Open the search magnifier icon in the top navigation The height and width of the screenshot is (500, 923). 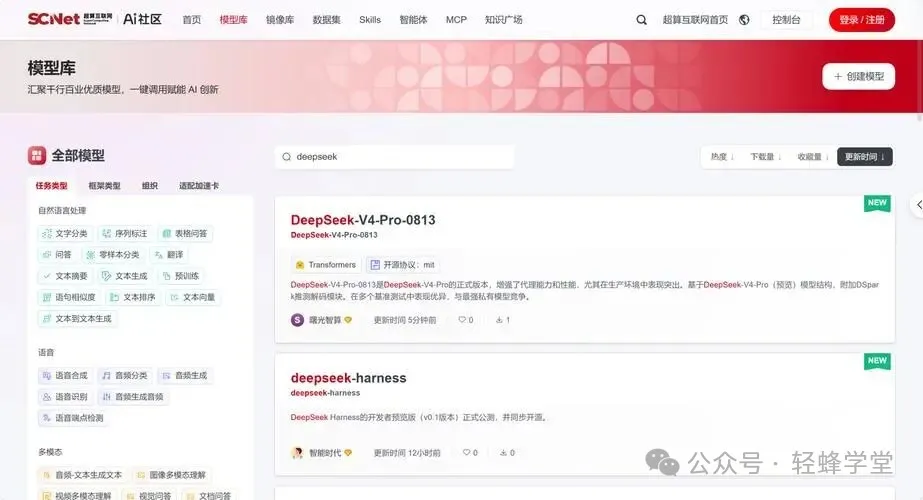[641, 19]
